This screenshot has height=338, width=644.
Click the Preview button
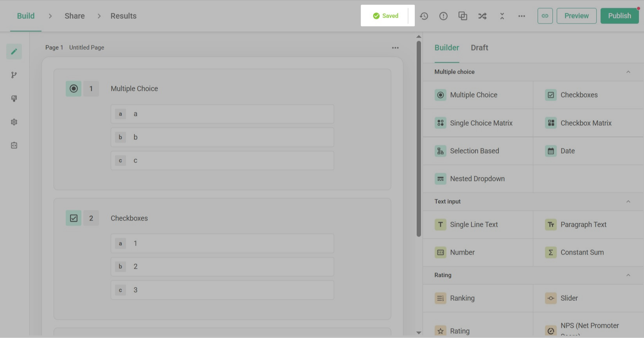[576, 16]
